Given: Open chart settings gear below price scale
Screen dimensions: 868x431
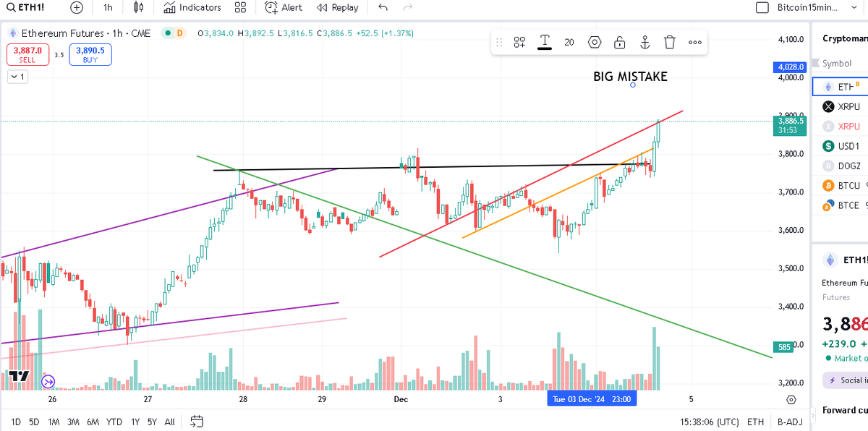Looking at the screenshot, I should [x=791, y=399].
